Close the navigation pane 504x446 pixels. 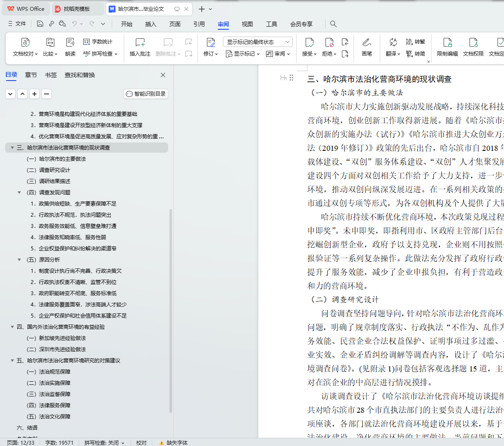163,75
